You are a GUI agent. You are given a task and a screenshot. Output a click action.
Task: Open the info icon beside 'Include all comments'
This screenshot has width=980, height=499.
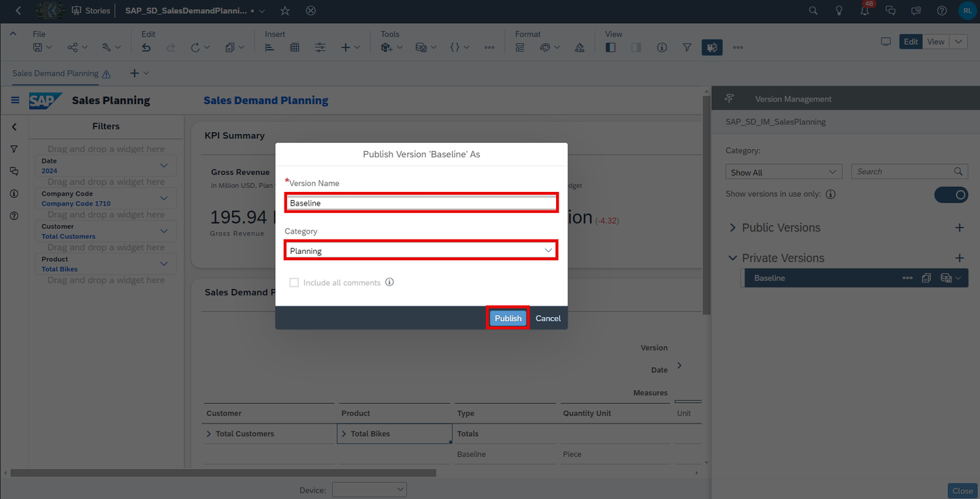[390, 283]
